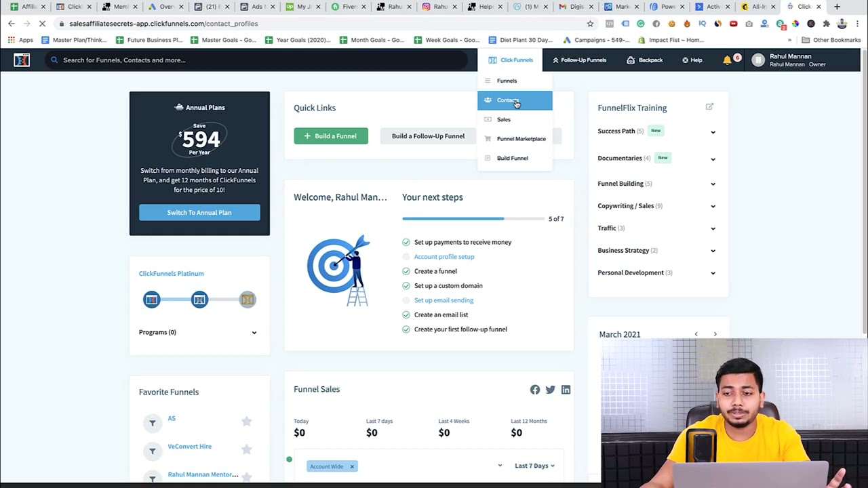Click the funnel icon beside VeConvert Hire
This screenshot has height=488, width=868.
point(153,451)
